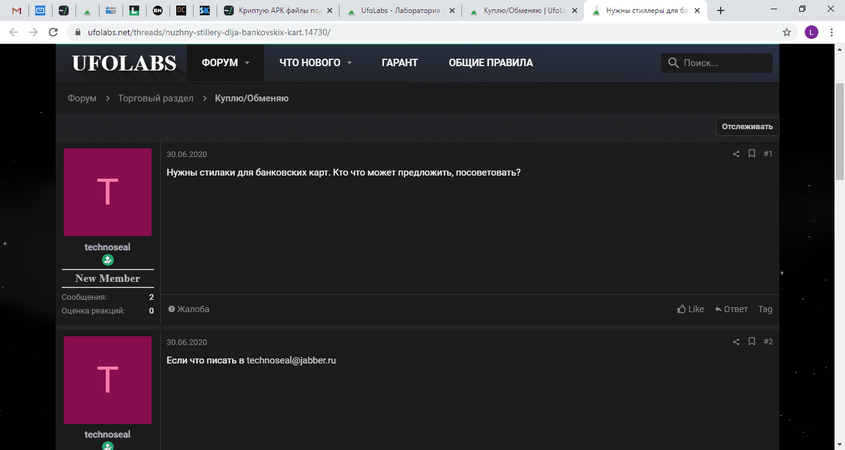Click technoseal's avatar on first post
Image resolution: width=845 pixels, height=450 pixels.
[107, 192]
